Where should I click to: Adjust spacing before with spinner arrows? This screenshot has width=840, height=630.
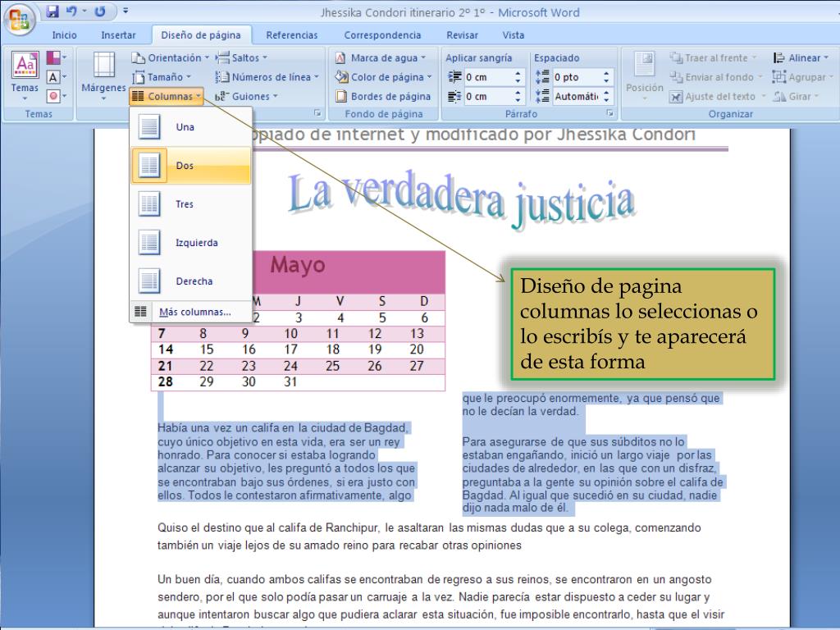point(606,77)
